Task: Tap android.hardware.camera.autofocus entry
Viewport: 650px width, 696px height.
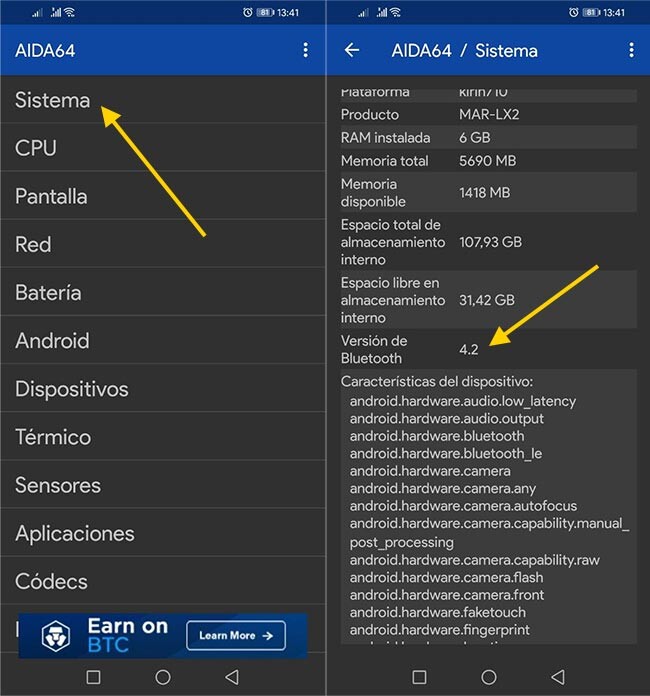Action: tap(463, 506)
